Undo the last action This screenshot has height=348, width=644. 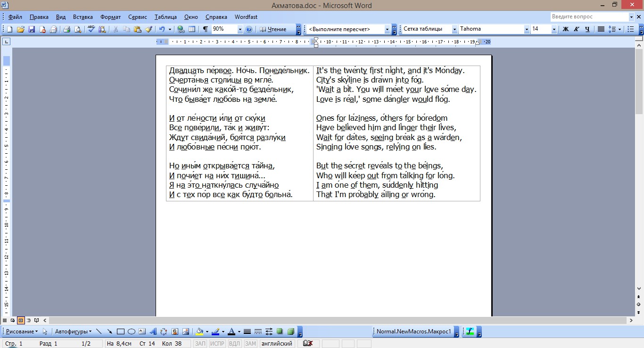162,29
